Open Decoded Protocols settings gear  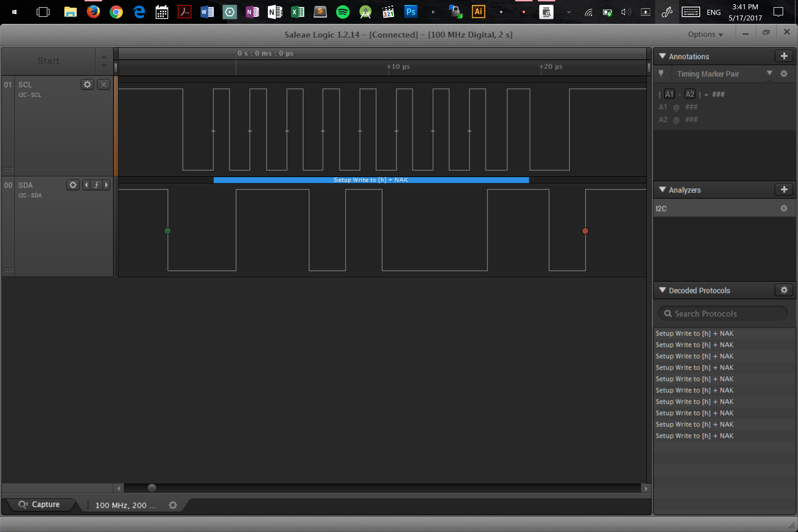tap(784, 290)
